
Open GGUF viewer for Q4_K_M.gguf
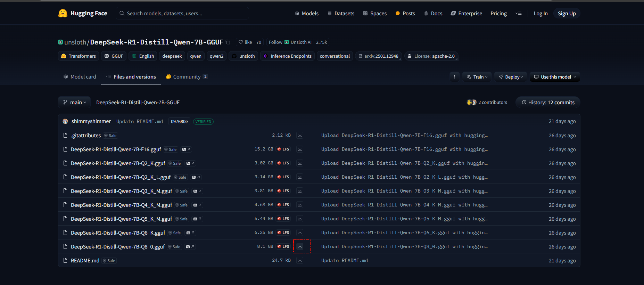197,205
